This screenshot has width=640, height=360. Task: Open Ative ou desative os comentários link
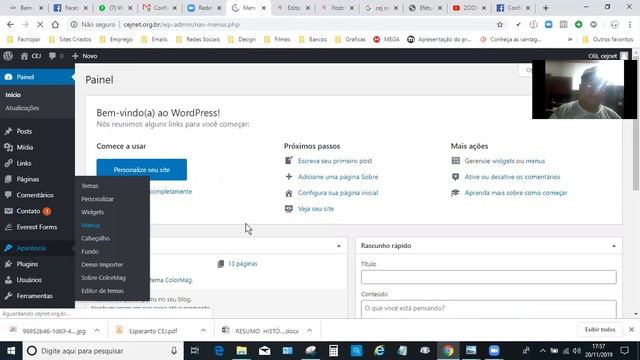coord(512,177)
